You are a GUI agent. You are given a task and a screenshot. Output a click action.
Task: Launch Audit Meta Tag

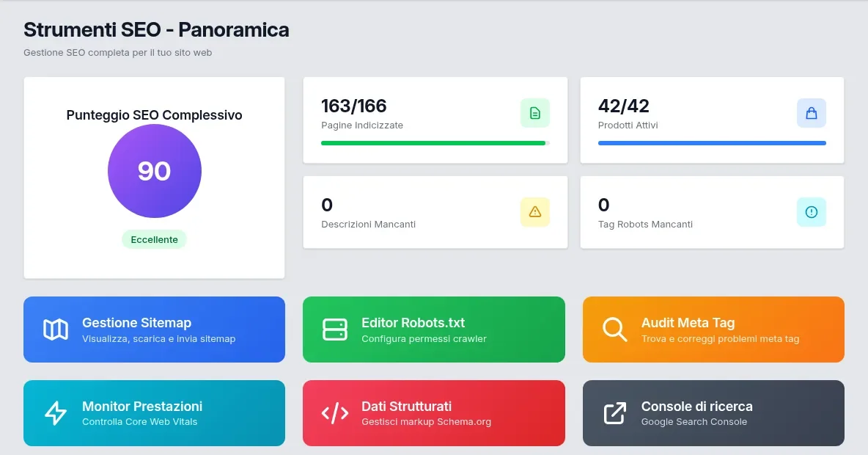tap(713, 330)
